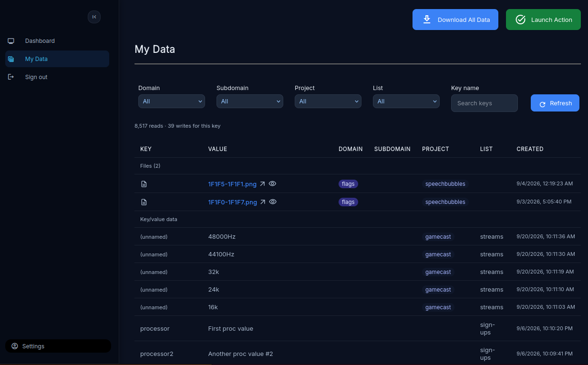Click the VALUE column header
The height and width of the screenshot is (365, 588).
point(217,149)
